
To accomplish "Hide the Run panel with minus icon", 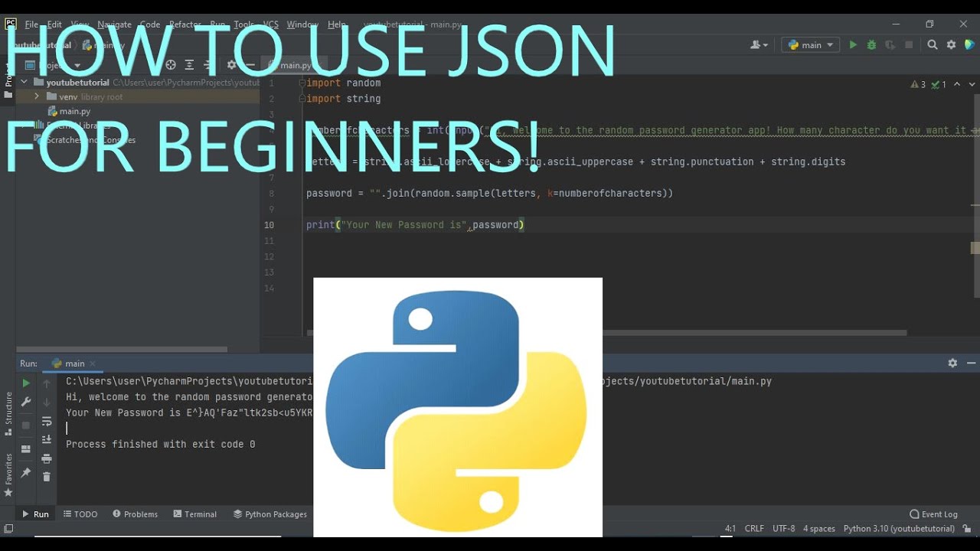I will click(x=971, y=364).
